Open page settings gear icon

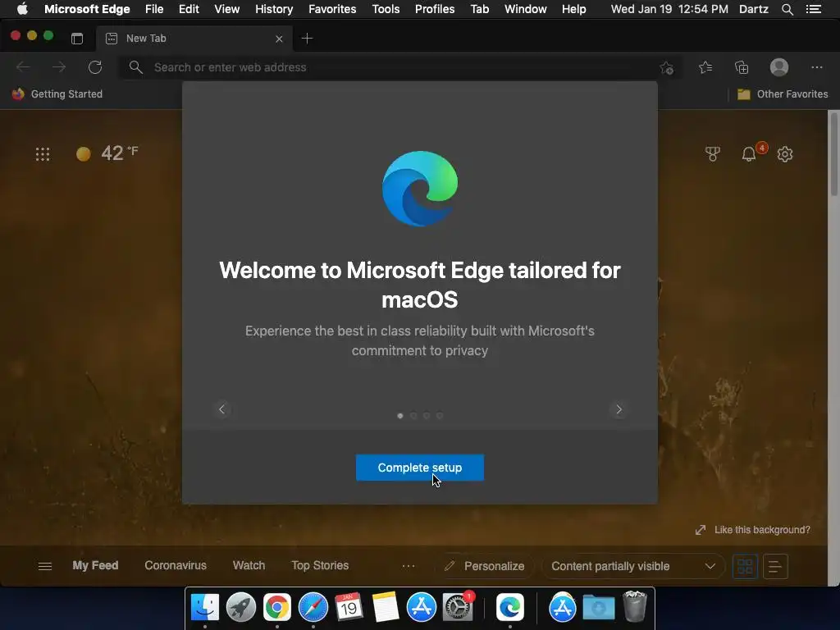785,154
